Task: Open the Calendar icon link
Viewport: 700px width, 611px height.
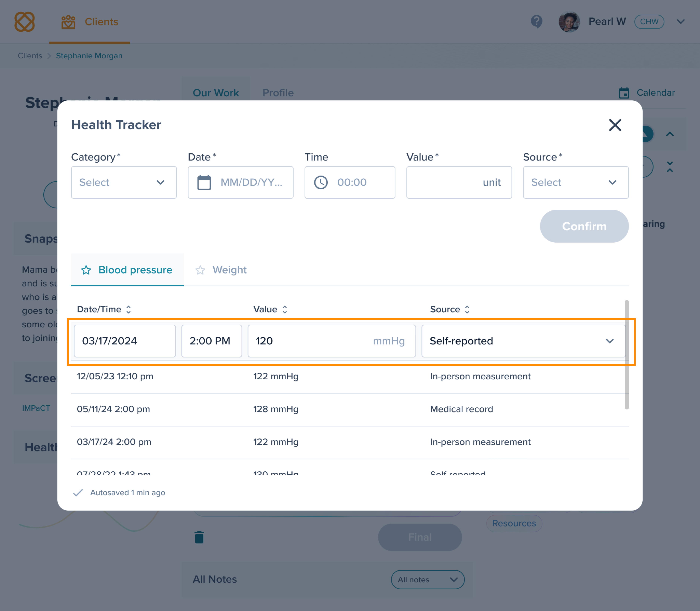Action: pyautogui.click(x=647, y=93)
